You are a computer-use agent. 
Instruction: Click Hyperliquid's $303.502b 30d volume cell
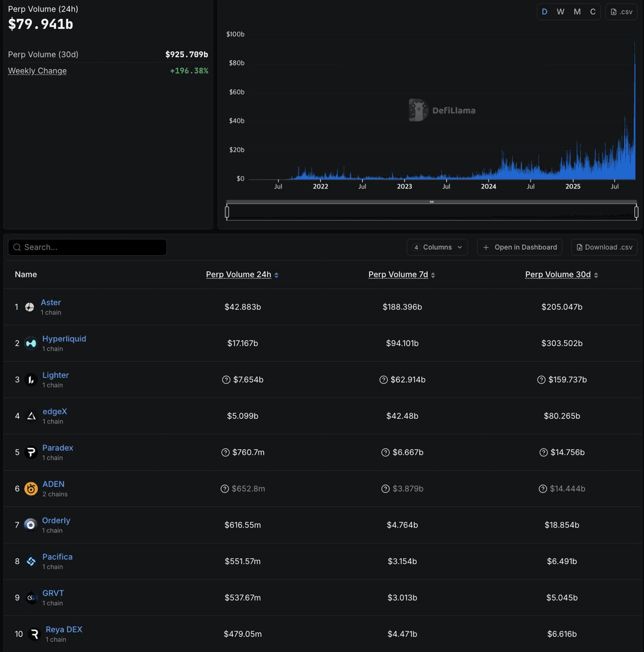click(x=562, y=343)
